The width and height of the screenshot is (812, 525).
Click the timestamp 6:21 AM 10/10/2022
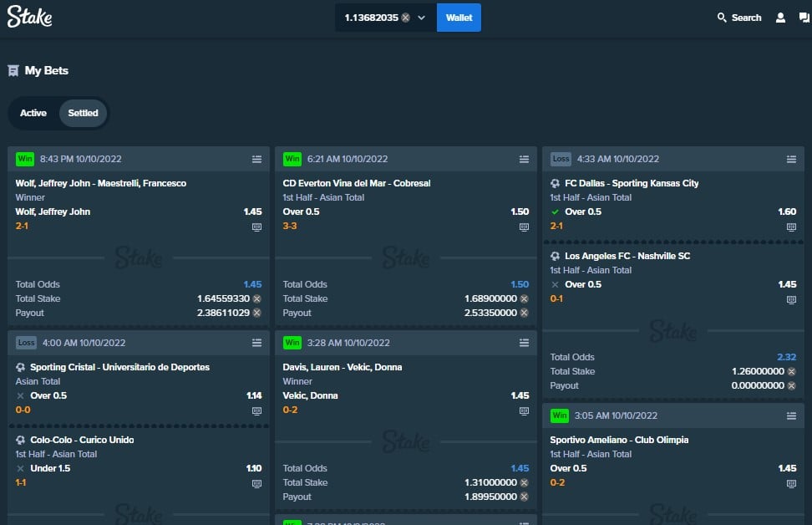coord(348,159)
